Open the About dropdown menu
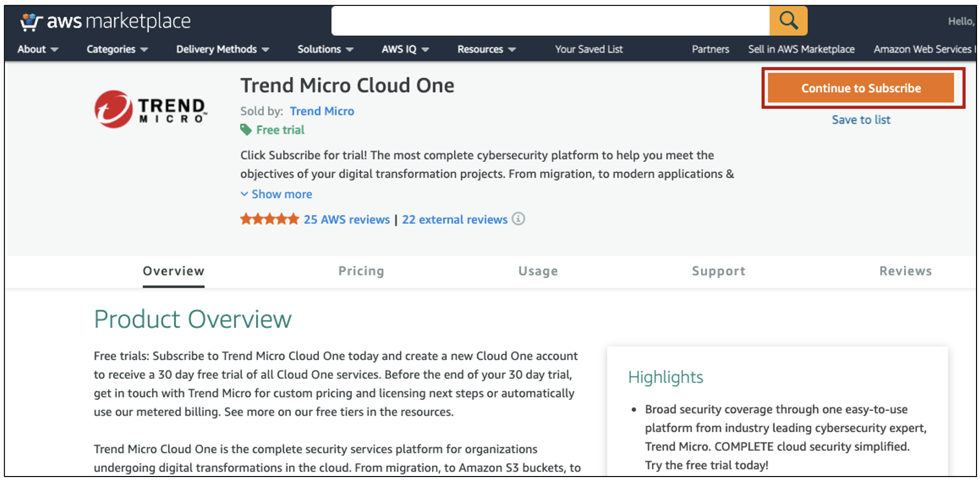The image size is (980, 481). tap(38, 49)
